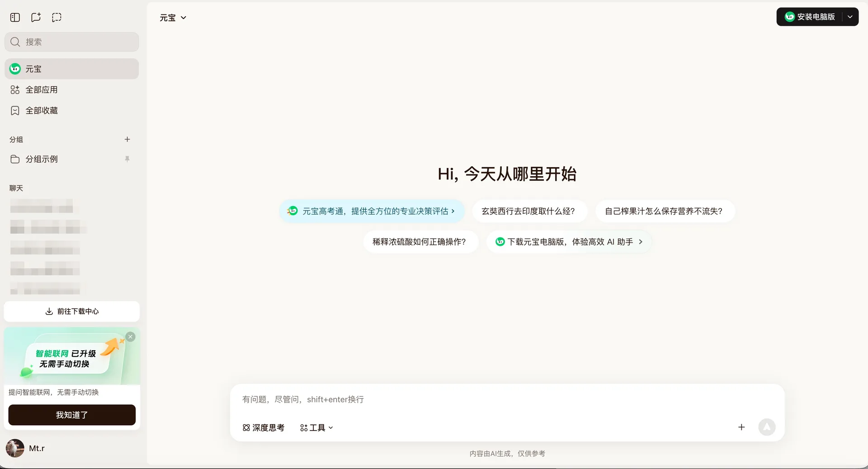The image size is (868, 469).
Task: Click the download arrow icon before 前往下载中心
Action: click(x=49, y=311)
